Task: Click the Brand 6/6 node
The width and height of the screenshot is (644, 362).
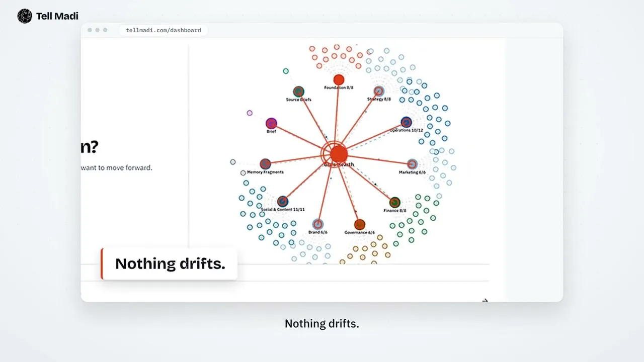Action: pyautogui.click(x=317, y=224)
